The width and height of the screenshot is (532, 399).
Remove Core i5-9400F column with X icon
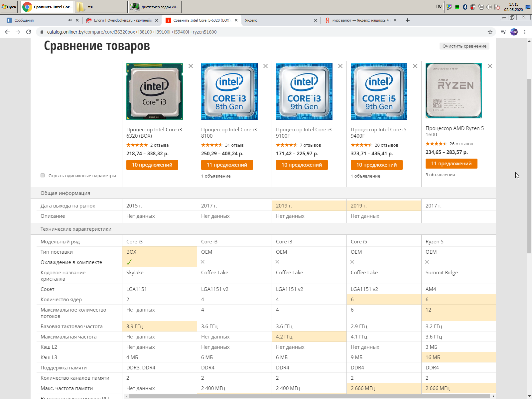(415, 66)
